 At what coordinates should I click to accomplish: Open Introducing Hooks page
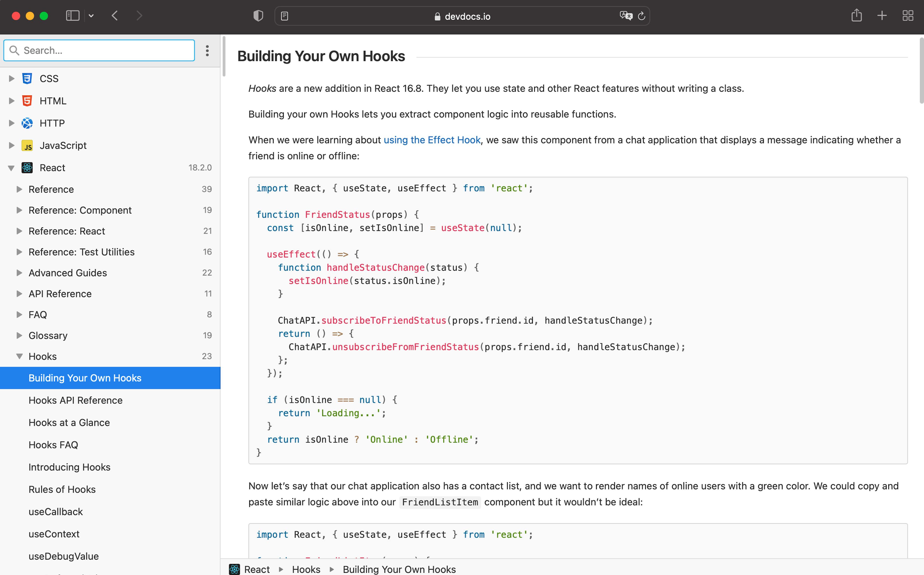click(x=70, y=467)
